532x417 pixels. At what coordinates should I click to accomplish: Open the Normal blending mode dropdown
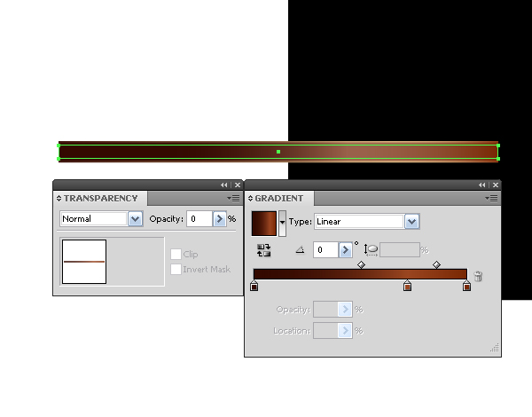click(x=135, y=219)
